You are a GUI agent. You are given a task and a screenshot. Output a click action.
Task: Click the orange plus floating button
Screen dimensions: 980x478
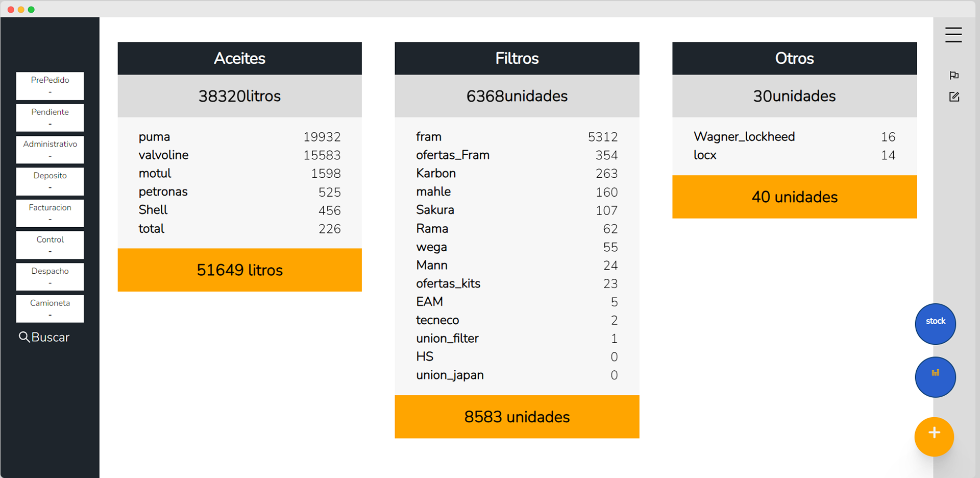coord(934,437)
